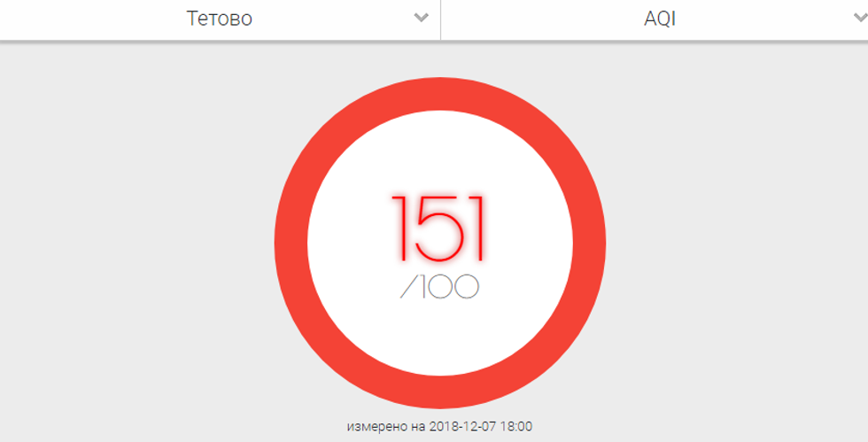Click the white center of the gauge

pos(440,332)
